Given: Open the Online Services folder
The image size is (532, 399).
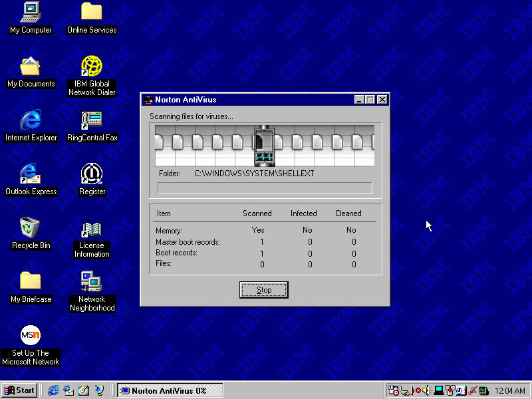Looking at the screenshot, I should coord(92,13).
